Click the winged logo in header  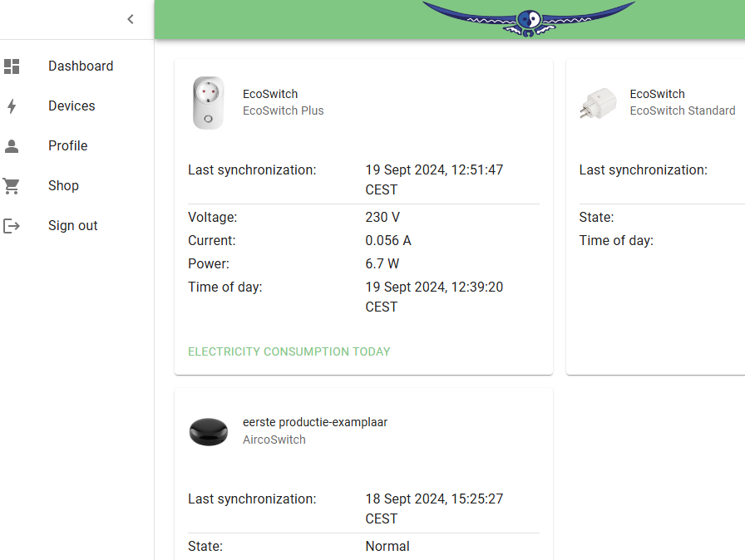pyautogui.click(x=528, y=19)
